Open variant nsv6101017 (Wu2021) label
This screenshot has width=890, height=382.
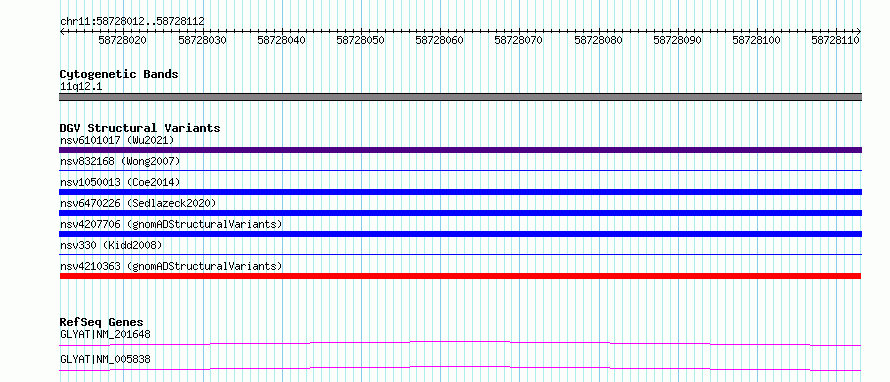[117, 140]
